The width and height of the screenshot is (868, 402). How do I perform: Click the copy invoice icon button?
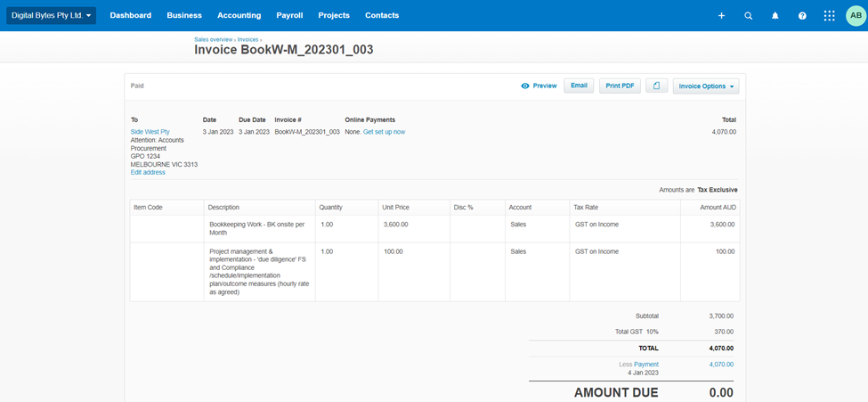click(x=656, y=86)
